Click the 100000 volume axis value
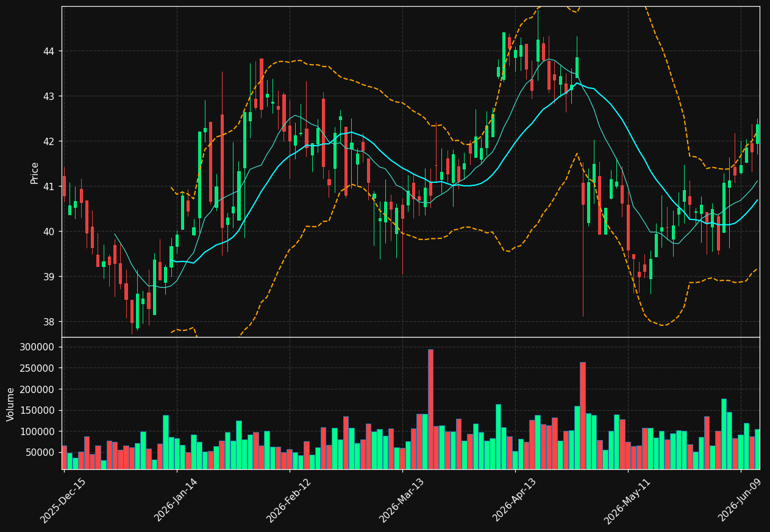Screen dimensions: 770x532 (37, 431)
